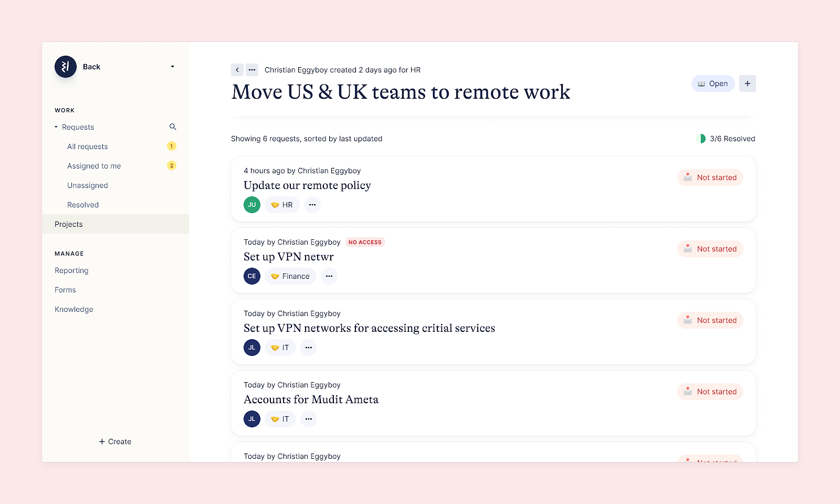
Task: Click the All requests count badge
Action: 172,146
